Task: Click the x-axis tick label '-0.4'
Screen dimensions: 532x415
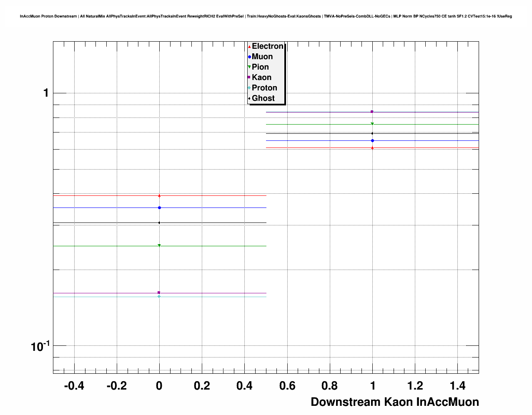Action: point(74,386)
